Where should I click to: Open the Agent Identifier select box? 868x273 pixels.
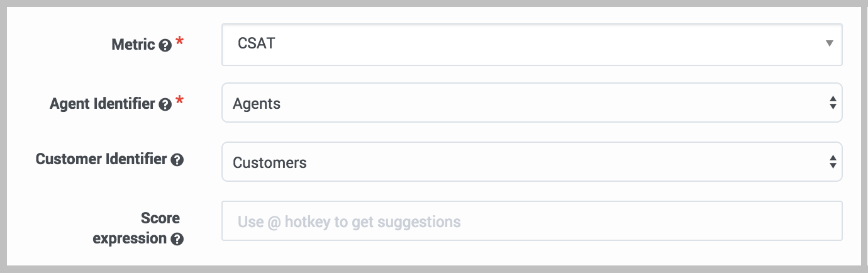531,103
